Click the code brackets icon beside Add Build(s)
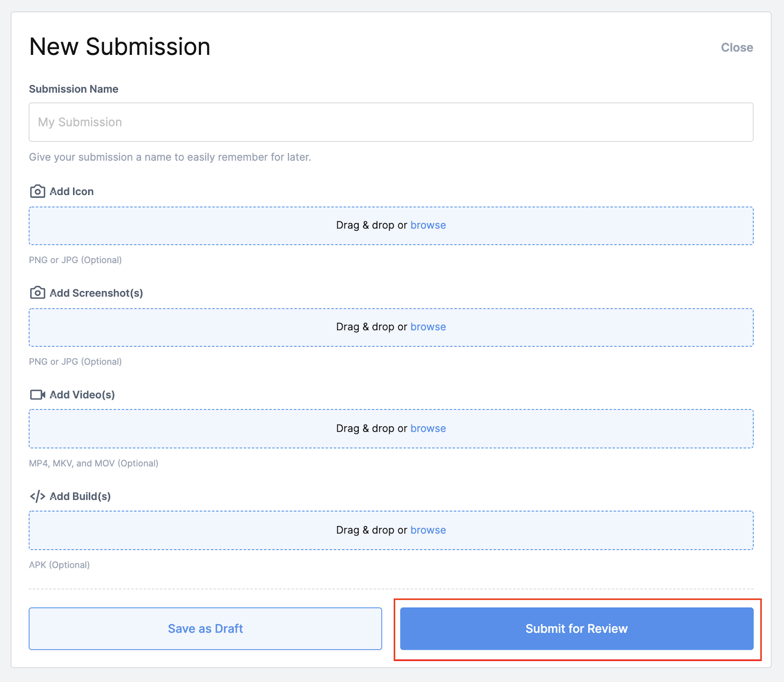The width and height of the screenshot is (784, 682). [x=37, y=496]
